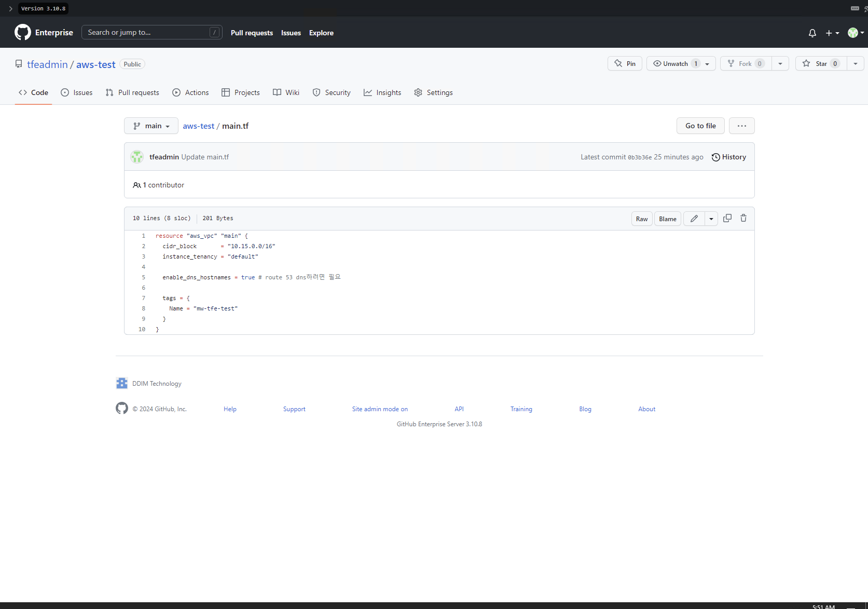Edit main.tf with the pencil icon

pyautogui.click(x=694, y=219)
